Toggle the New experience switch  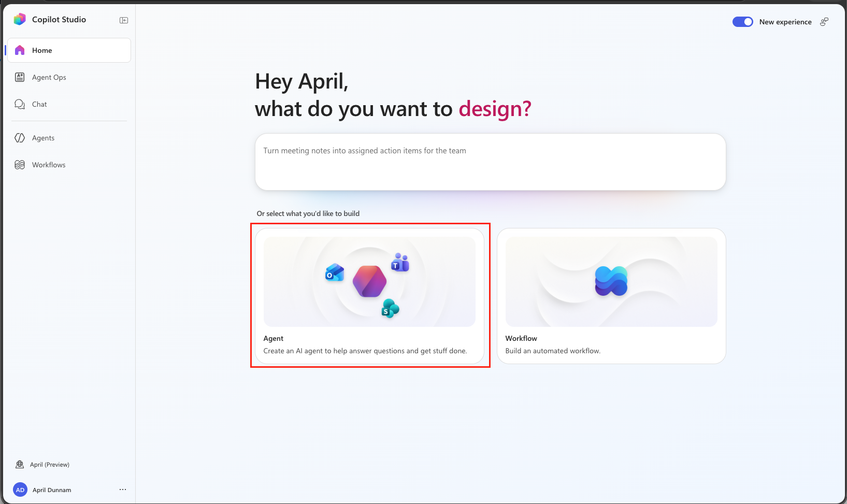742,22
